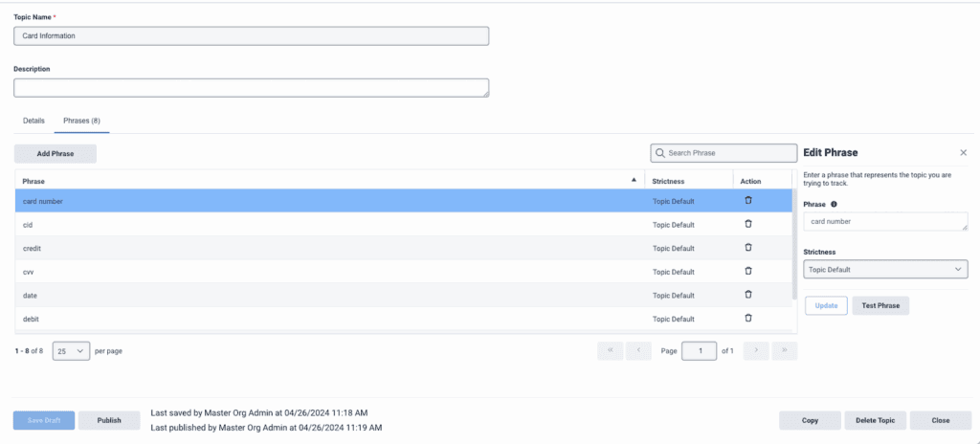
Task: Click the Phrase info tooltip icon
Action: click(835, 204)
